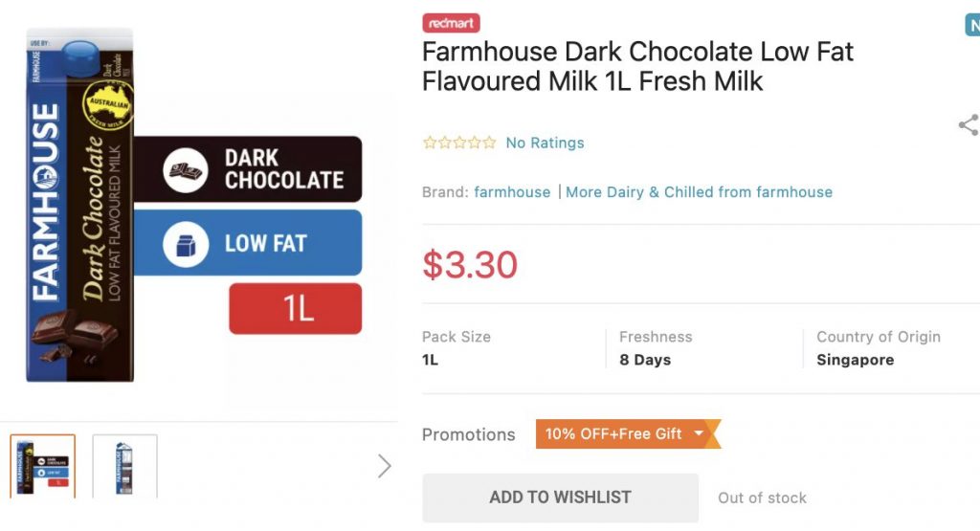The image size is (980, 531).
Task: Open the farmhouse brand link
Action: (x=512, y=192)
